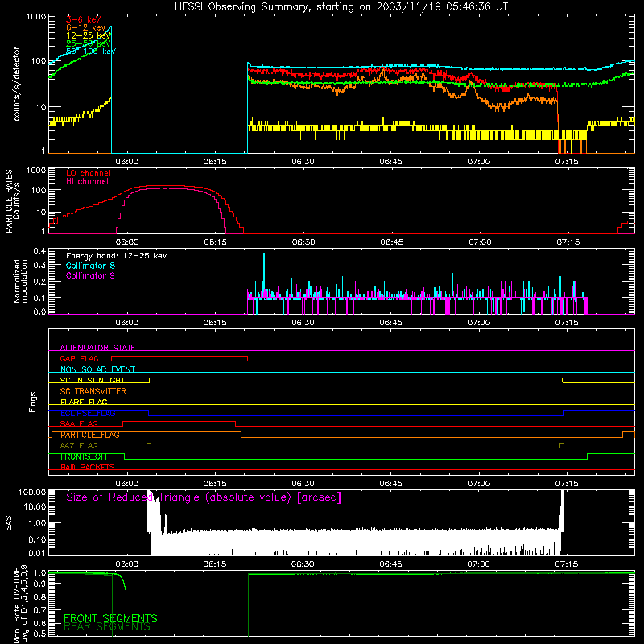Click 06:15 under the modulation panel
Viewport: 644px width, 644px height.
[x=215, y=323]
